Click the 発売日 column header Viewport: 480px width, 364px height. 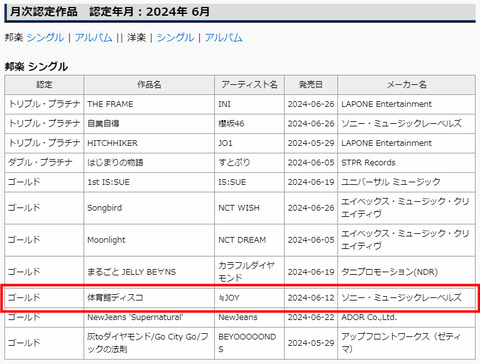(311, 85)
